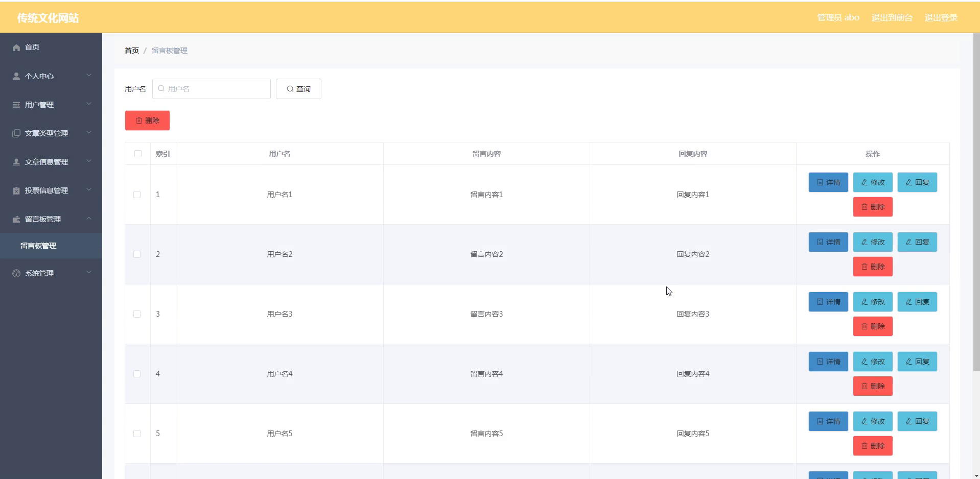
Task: Click the 用户名 search input field
Action: pos(212,89)
